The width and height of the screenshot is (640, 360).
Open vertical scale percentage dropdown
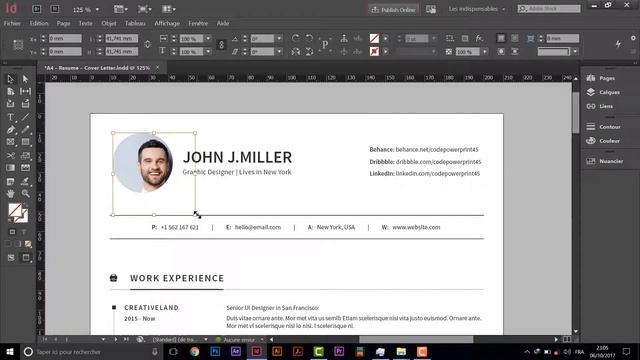[x=208, y=51]
